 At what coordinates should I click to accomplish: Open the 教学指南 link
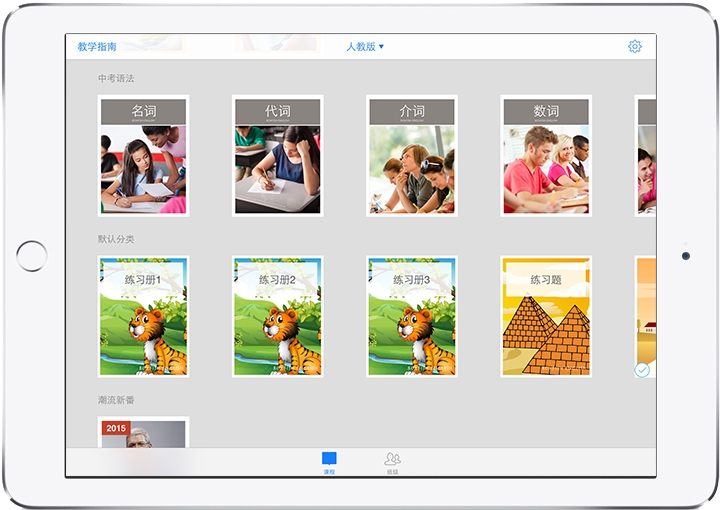(x=97, y=46)
